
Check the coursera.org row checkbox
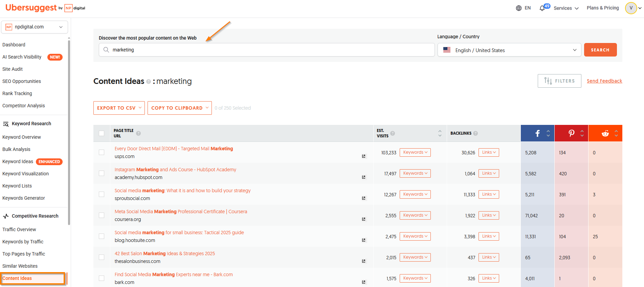[x=102, y=215]
